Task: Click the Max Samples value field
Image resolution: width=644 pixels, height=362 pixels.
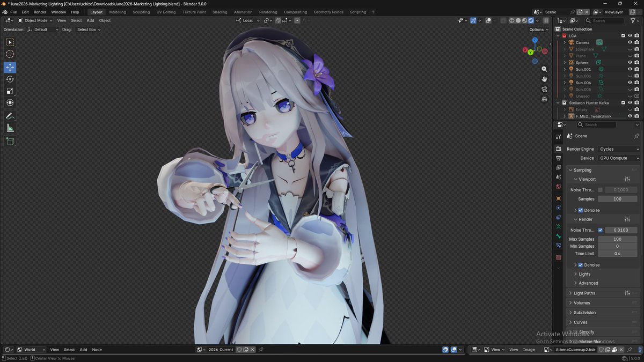Action: [x=617, y=239]
